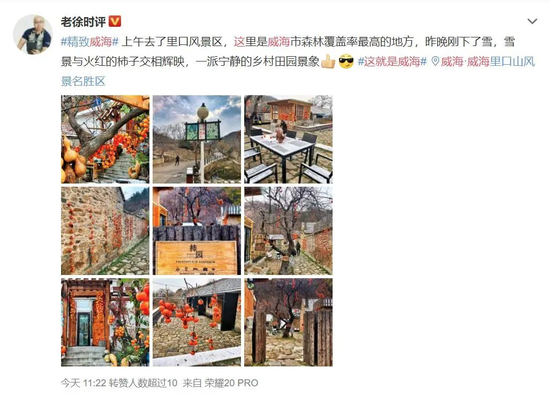View the wooden gate posts photo

(288, 323)
